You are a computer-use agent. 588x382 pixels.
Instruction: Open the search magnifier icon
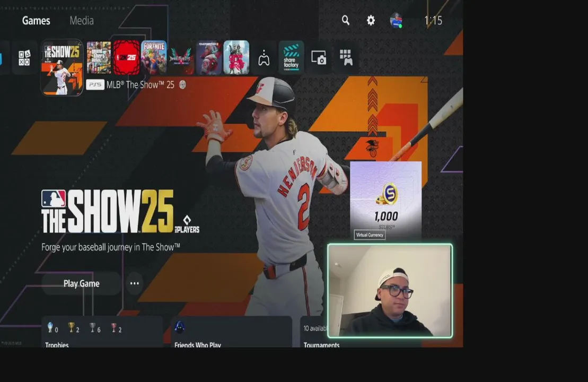(x=346, y=20)
